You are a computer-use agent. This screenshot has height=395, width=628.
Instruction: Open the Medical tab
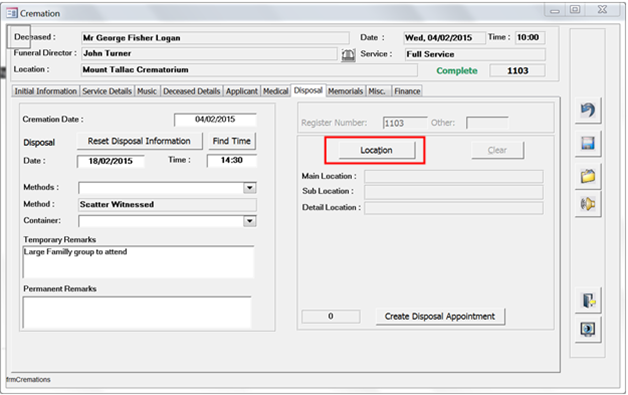click(x=275, y=91)
